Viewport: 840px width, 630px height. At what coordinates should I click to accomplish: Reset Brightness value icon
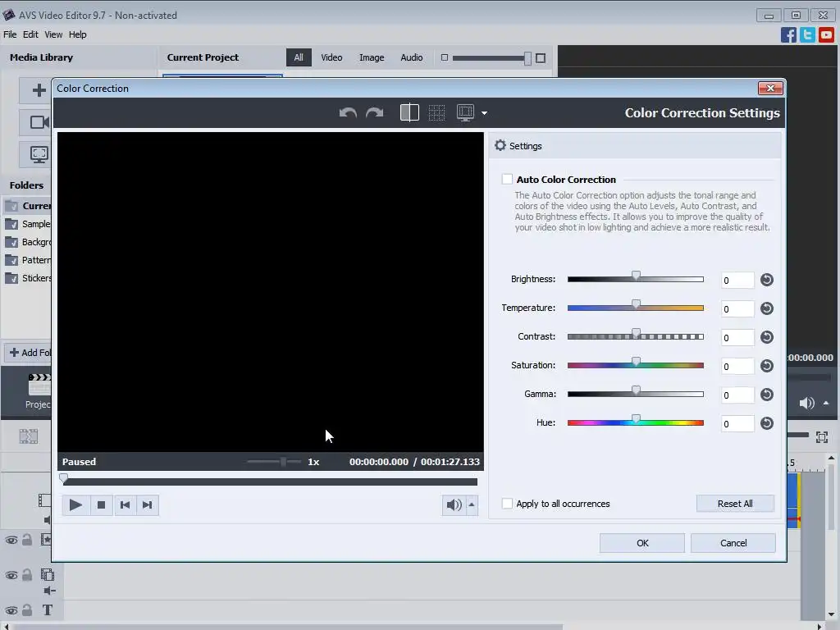click(767, 280)
